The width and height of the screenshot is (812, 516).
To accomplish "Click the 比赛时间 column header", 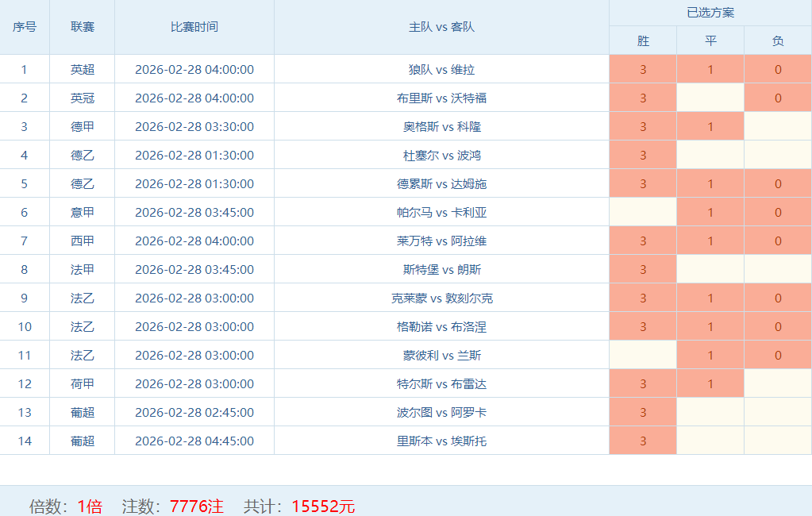I will tap(194, 27).
